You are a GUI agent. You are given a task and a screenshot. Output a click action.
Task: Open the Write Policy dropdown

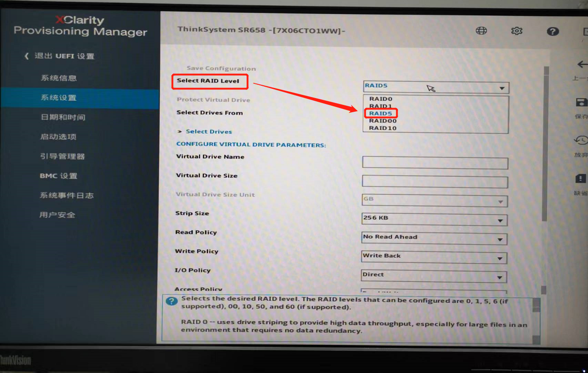pos(434,257)
